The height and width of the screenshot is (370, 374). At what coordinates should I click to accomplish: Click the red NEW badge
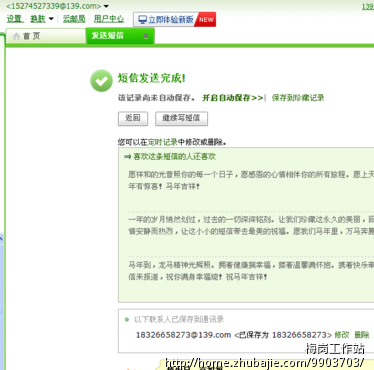(206, 20)
